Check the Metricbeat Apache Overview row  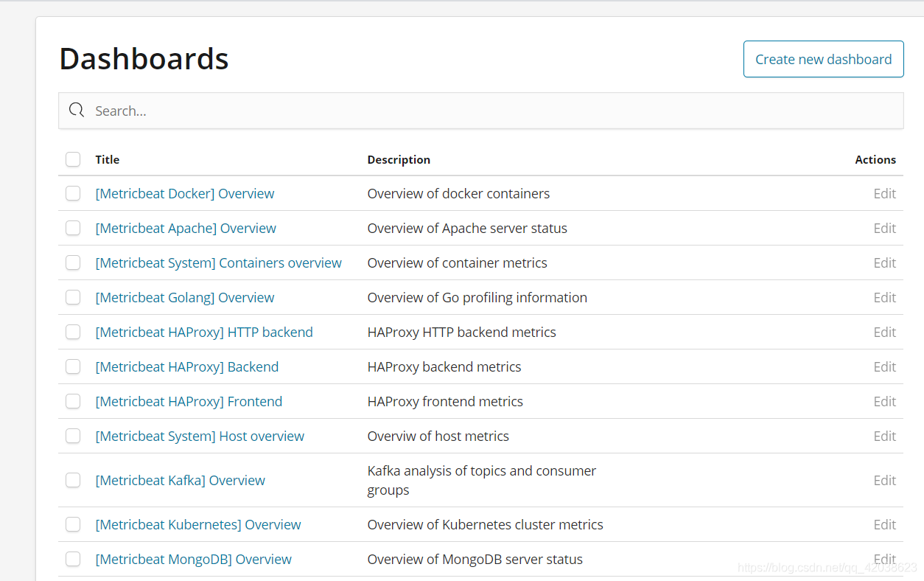73,228
